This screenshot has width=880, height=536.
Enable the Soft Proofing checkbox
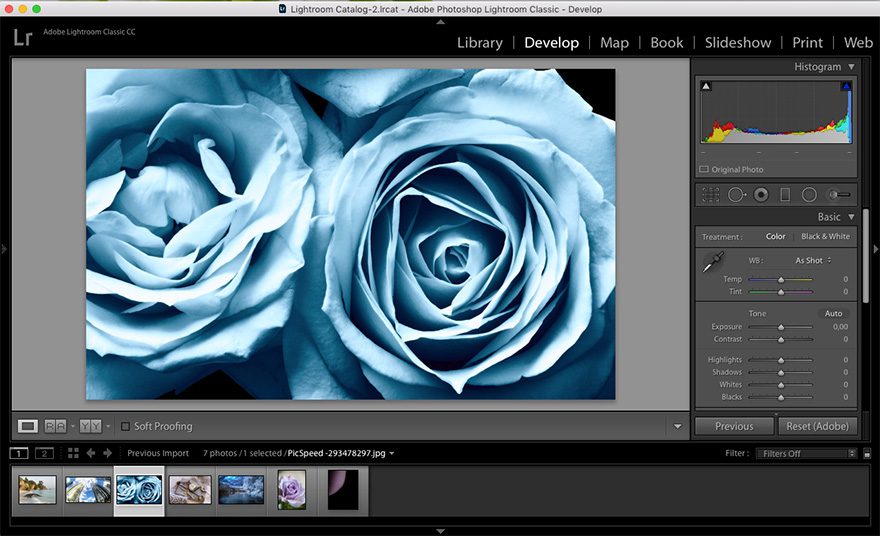(x=125, y=426)
